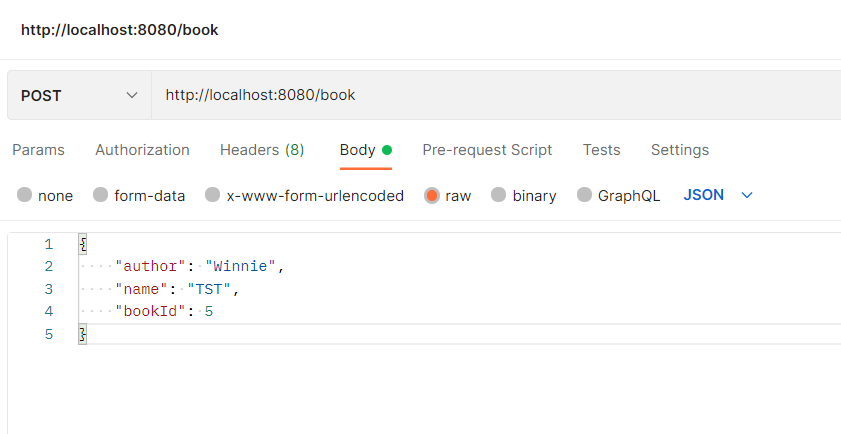This screenshot has height=434, width=841.
Task: Open the POST method dropdown
Action: coord(79,96)
